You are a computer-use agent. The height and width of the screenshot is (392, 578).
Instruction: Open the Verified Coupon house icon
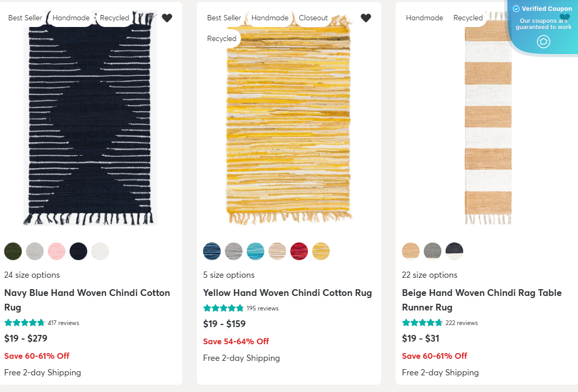[543, 42]
